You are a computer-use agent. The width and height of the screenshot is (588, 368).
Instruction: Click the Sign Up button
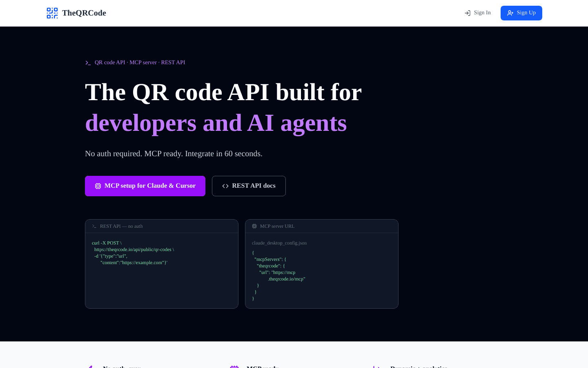521,13
